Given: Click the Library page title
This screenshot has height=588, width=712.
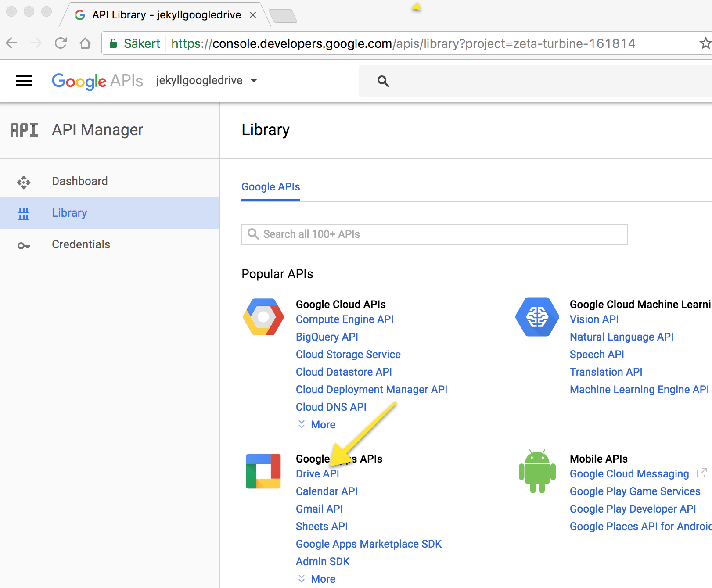Looking at the screenshot, I should [x=266, y=130].
